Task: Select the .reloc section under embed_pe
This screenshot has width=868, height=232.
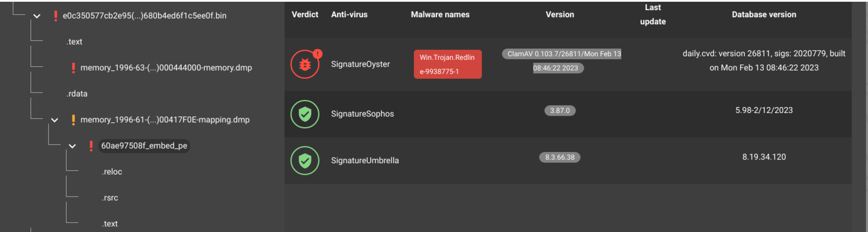Action: point(112,172)
